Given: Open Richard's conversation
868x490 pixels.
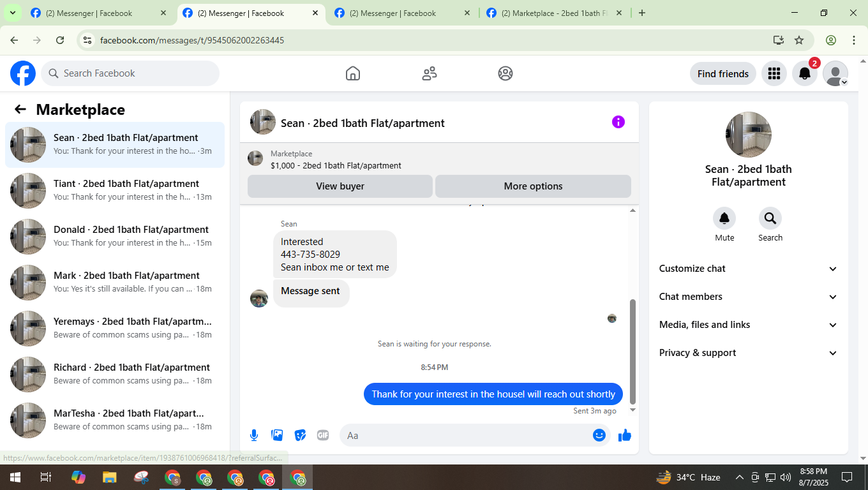Looking at the screenshot, I should pos(115,375).
